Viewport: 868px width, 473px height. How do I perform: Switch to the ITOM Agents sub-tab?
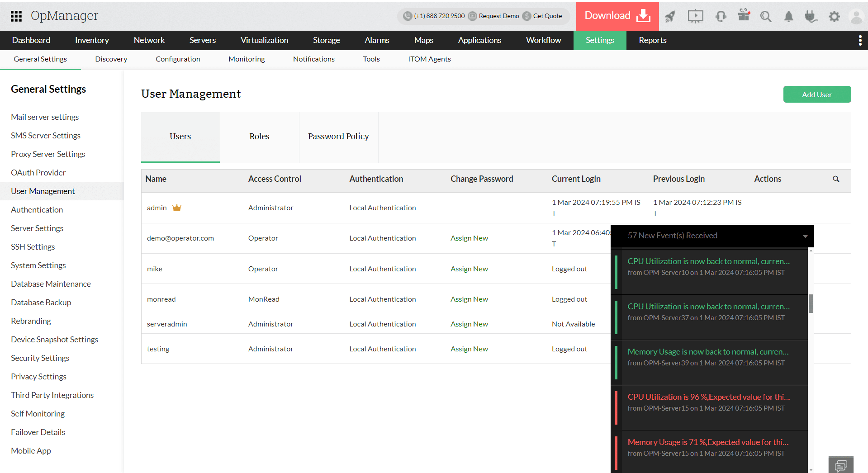point(429,59)
